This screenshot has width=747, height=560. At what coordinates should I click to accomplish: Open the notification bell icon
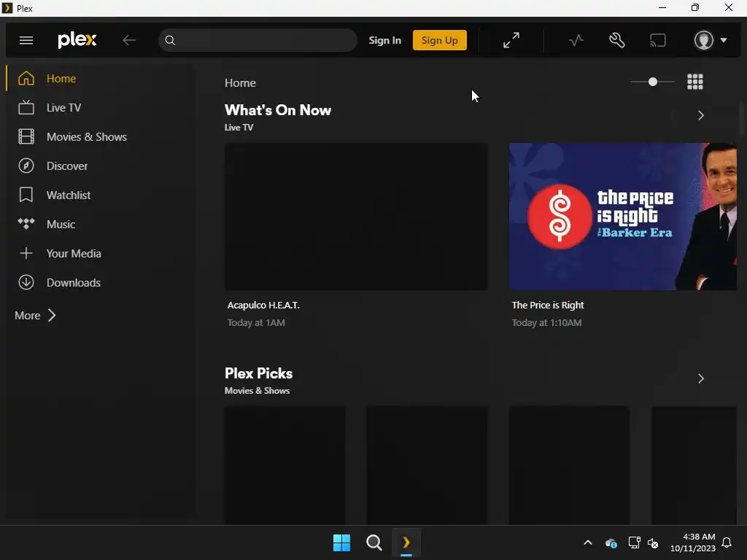pos(727,542)
